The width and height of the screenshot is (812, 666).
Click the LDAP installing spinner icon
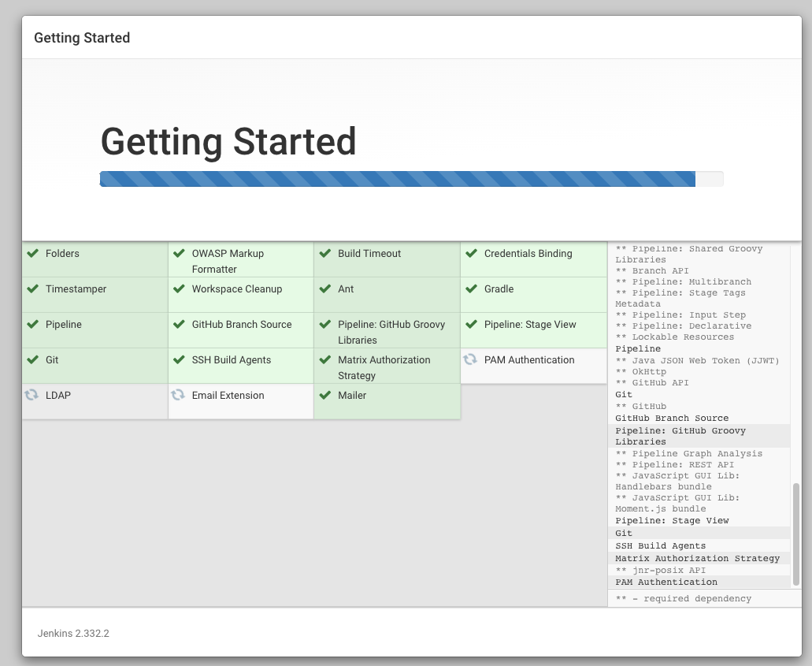pos(32,395)
